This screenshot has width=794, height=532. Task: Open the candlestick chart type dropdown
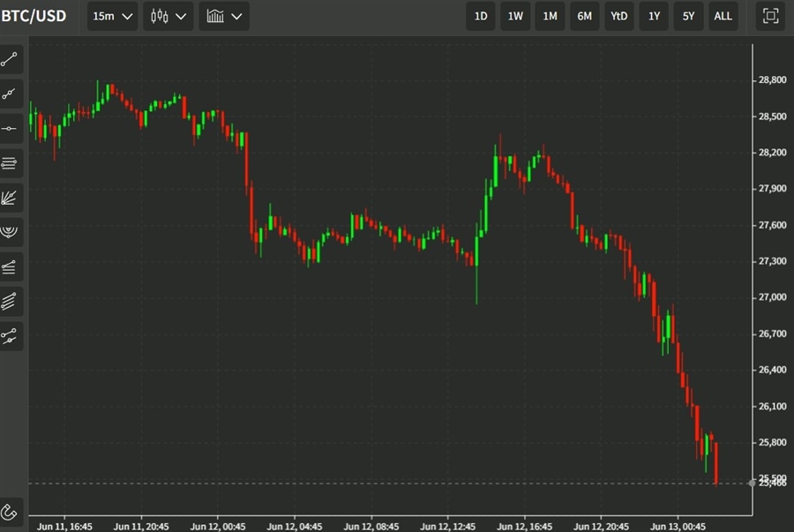169,16
